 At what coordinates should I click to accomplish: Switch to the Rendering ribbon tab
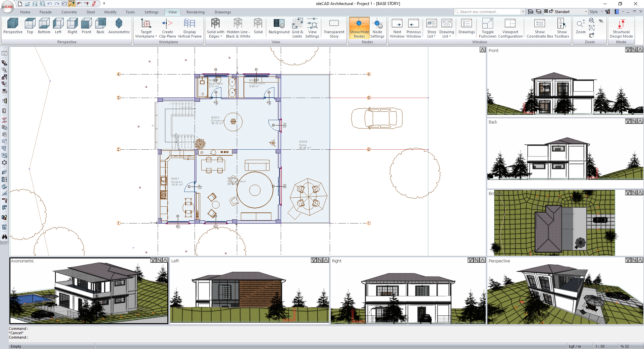coord(195,12)
